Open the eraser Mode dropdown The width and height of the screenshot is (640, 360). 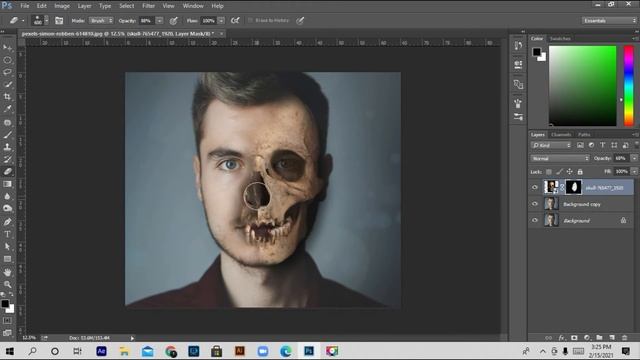[x=102, y=20]
